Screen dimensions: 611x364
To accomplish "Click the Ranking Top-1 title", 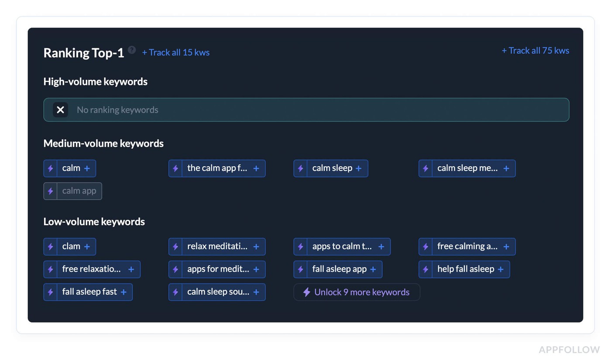I will 84,53.
